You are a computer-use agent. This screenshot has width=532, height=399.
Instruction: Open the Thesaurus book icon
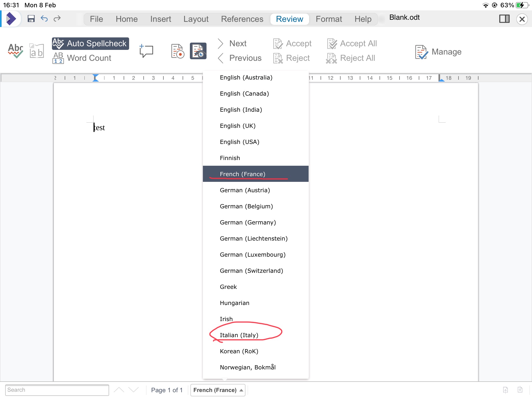coord(37,51)
